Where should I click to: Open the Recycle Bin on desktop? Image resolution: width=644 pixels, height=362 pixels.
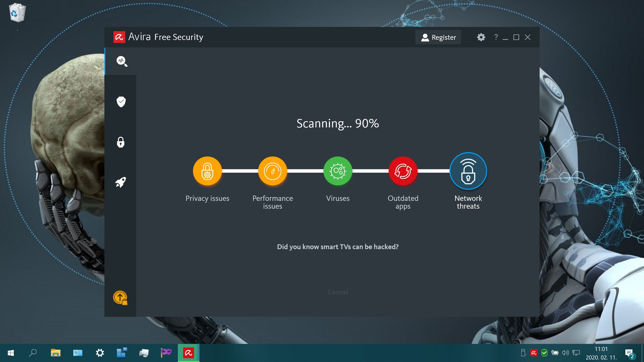[x=17, y=13]
